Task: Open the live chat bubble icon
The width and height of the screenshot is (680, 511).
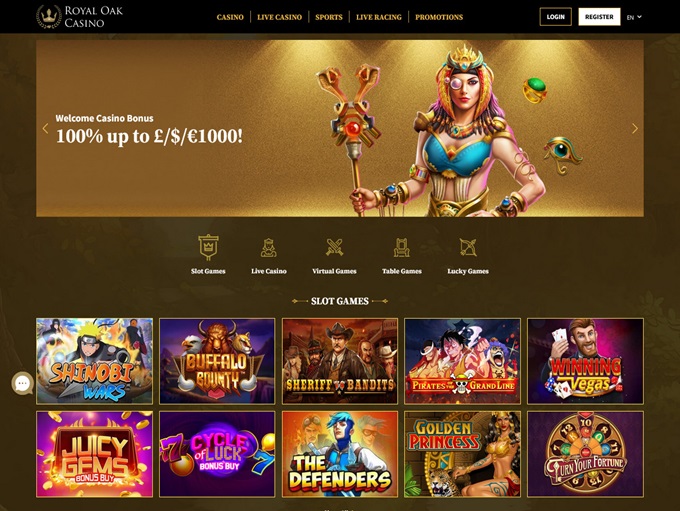Action: [x=23, y=383]
